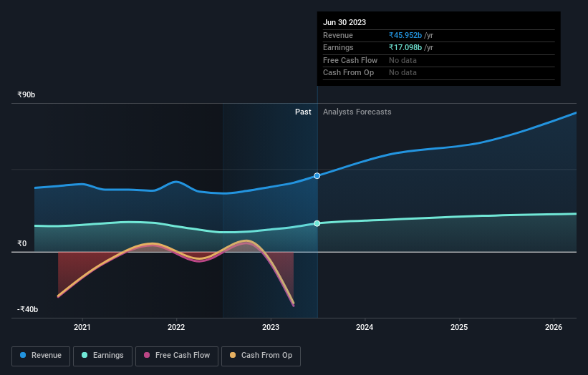The height and width of the screenshot is (375, 588).
Task: Select the Revenue data point marker on the blue line
Action: 317,176
